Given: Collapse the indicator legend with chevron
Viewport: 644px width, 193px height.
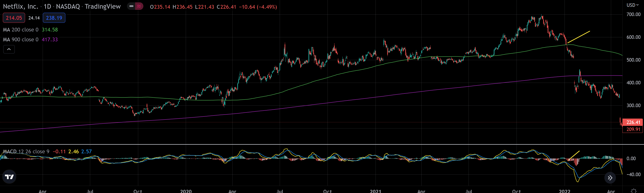Looking at the screenshot, I should (x=9, y=49).
